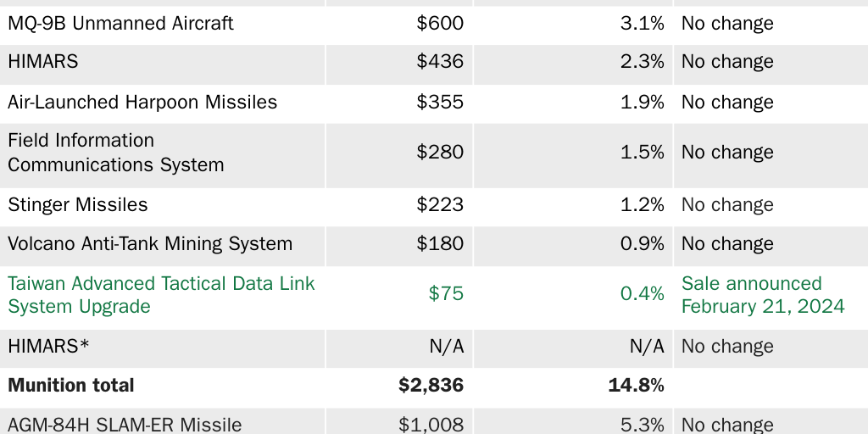Select the $180 amount cell
This screenshot has height=434, width=868.
coord(440,244)
